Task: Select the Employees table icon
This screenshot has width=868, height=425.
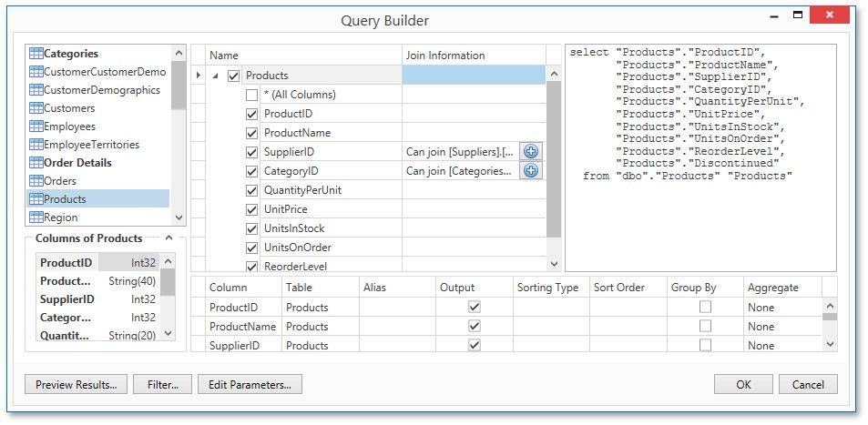Action: (36, 126)
